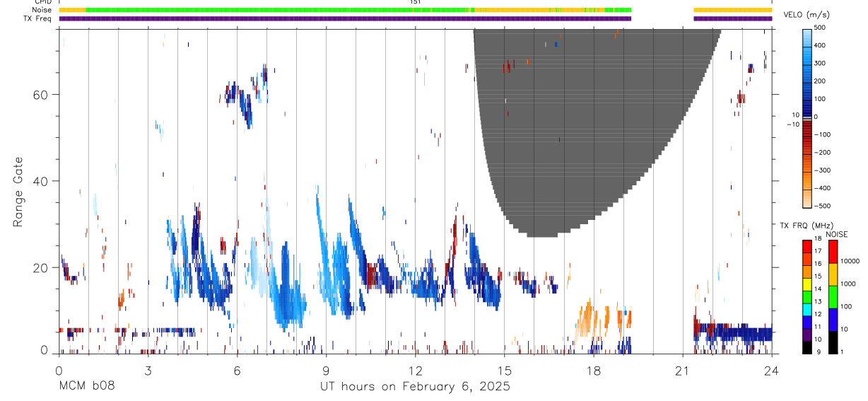The width and height of the screenshot is (868, 401).
Task: Click the '1000' noise scale label
Action: [849, 284]
